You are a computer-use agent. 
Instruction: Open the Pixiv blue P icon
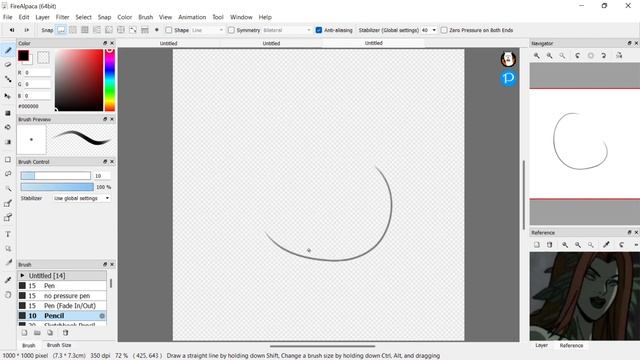(x=508, y=78)
